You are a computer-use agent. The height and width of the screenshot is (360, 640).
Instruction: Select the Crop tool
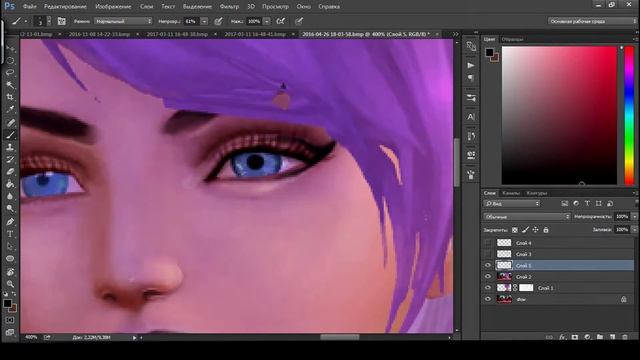(x=10, y=97)
